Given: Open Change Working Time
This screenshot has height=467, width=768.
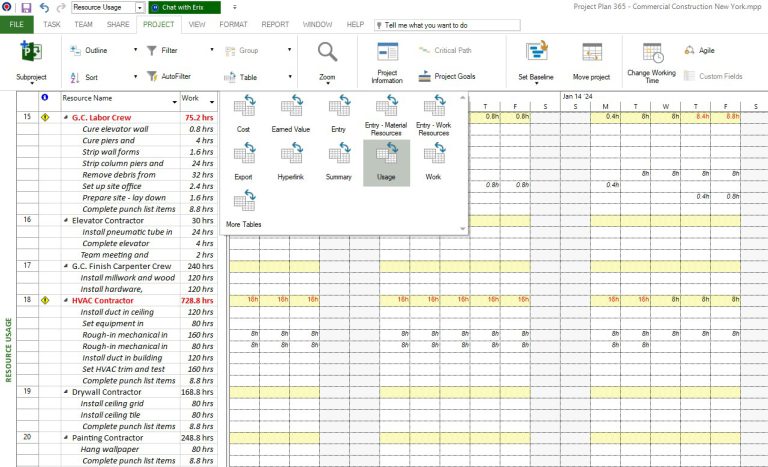Looking at the screenshot, I should [x=651, y=62].
